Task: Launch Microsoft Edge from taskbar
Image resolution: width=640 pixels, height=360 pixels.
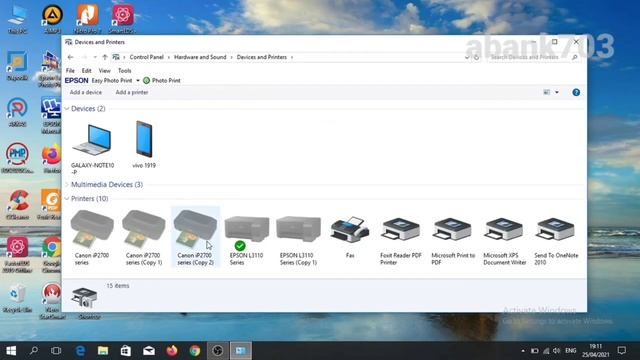Action: click(x=80, y=351)
